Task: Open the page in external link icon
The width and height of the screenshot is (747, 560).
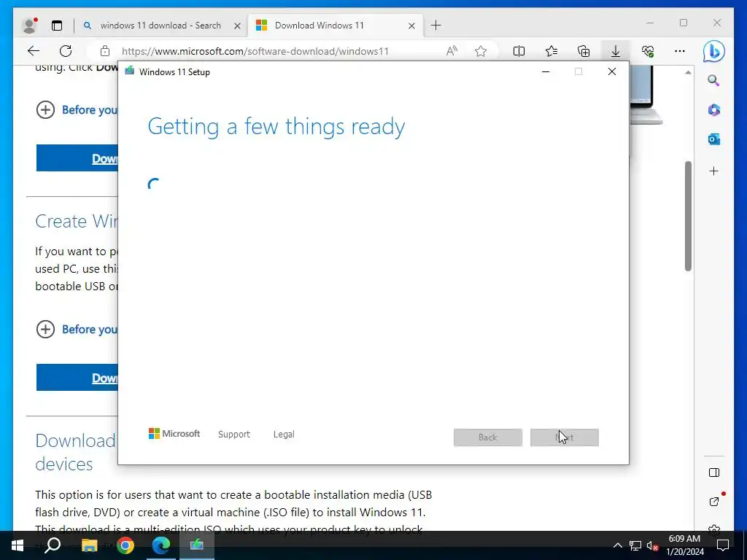Action: pyautogui.click(x=713, y=502)
